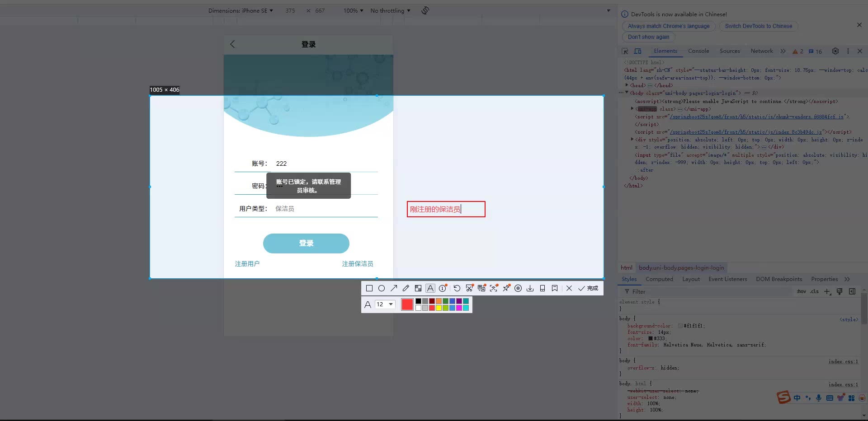Open the scissors cutout tool
This screenshot has height=421, width=868.
[469, 288]
